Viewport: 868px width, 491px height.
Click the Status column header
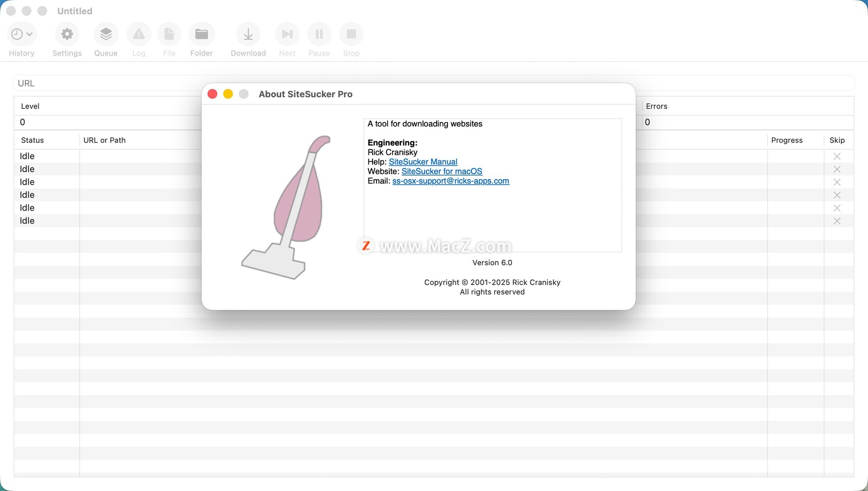[33, 140]
